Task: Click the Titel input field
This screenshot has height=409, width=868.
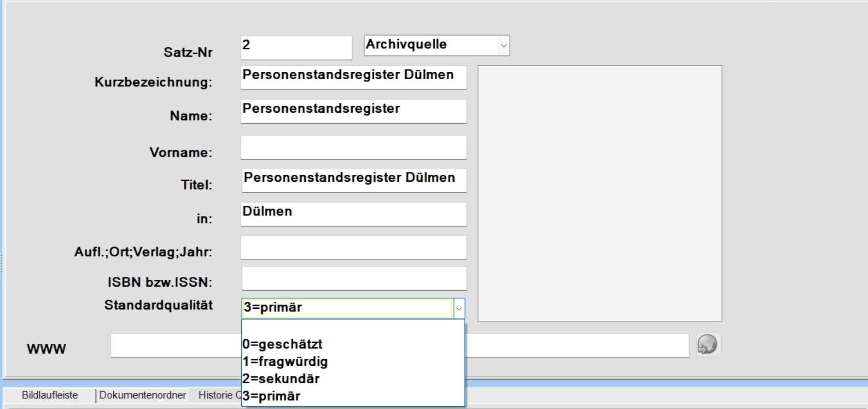Action: (x=354, y=180)
